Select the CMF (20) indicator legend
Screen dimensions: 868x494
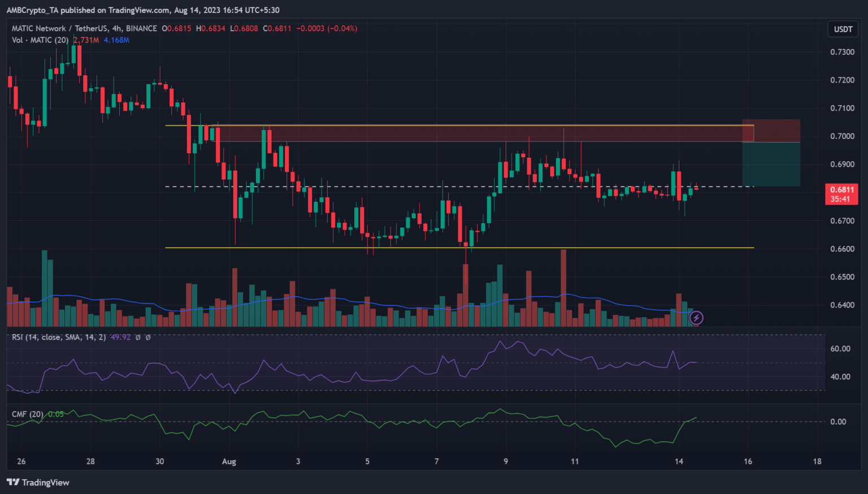28,414
